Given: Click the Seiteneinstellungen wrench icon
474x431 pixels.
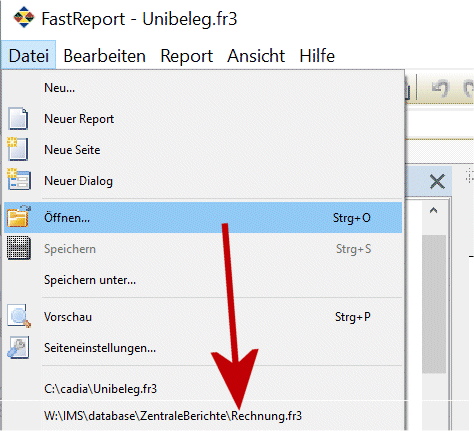Looking at the screenshot, I should 18,347.
